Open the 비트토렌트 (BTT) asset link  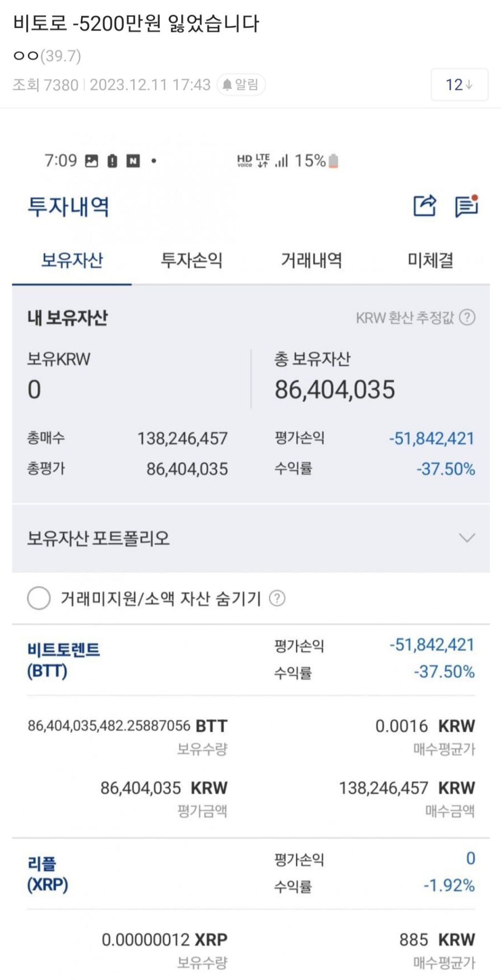(63, 660)
